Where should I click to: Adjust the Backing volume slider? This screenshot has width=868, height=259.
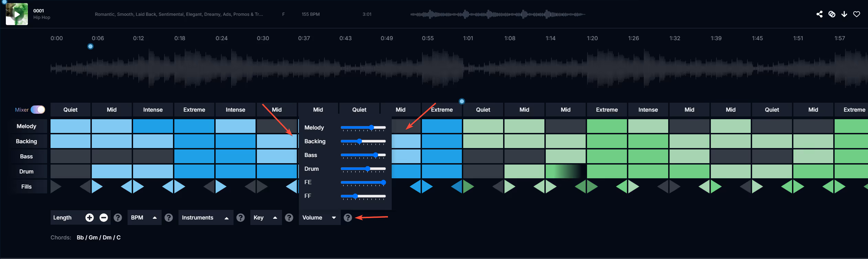pos(363,141)
